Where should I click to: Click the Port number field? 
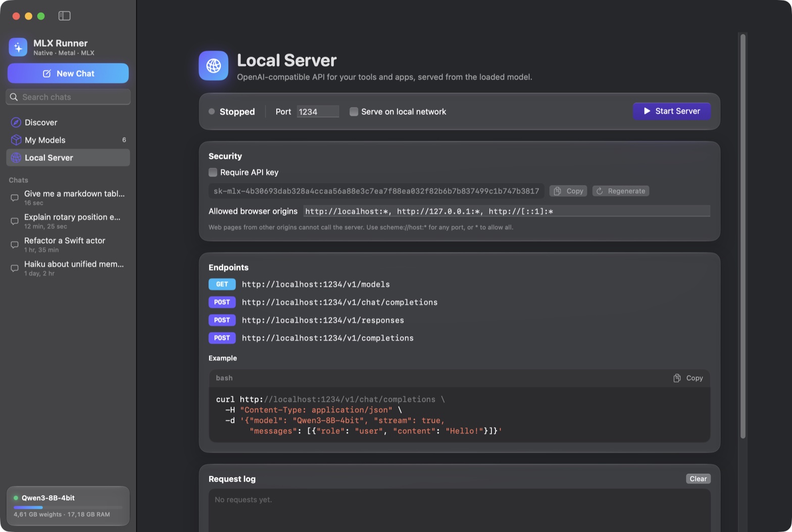pyautogui.click(x=318, y=112)
